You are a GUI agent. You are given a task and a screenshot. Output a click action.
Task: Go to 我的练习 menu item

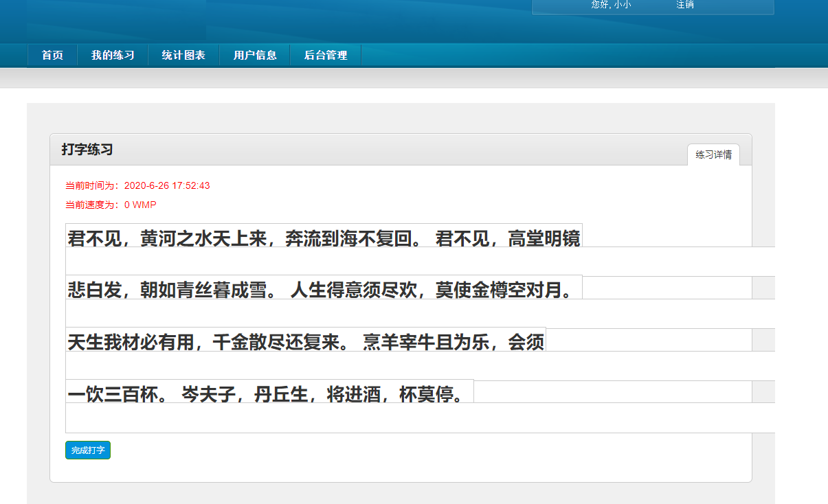point(113,56)
